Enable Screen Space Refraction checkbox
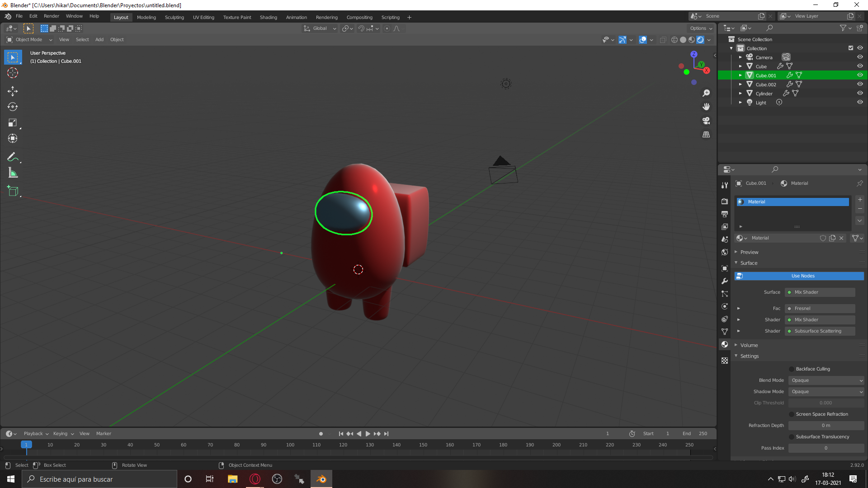The height and width of the screenshot is (488, 868). tap(792, 414)
